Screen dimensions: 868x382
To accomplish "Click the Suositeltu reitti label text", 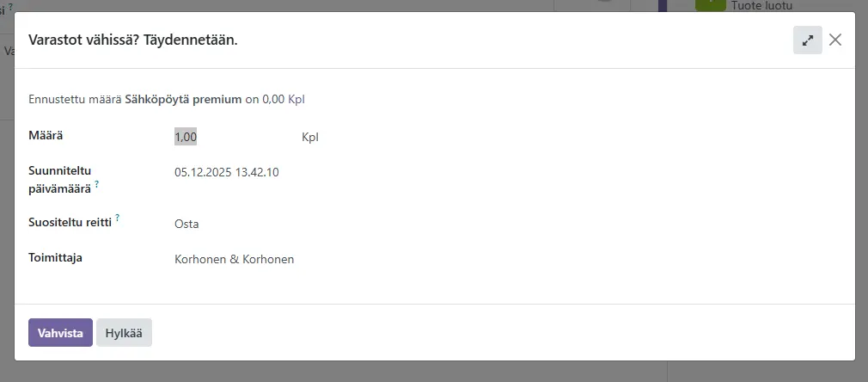I will click(x=70, y=222).
